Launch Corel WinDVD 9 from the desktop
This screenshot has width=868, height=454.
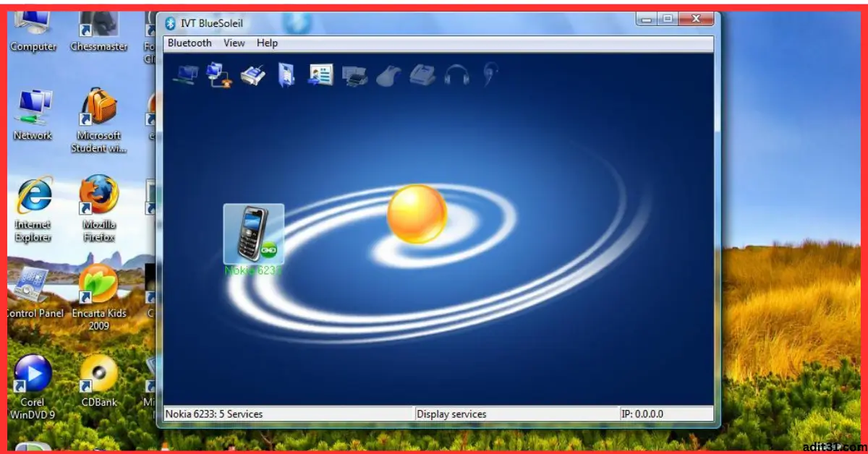click(33, 387)
